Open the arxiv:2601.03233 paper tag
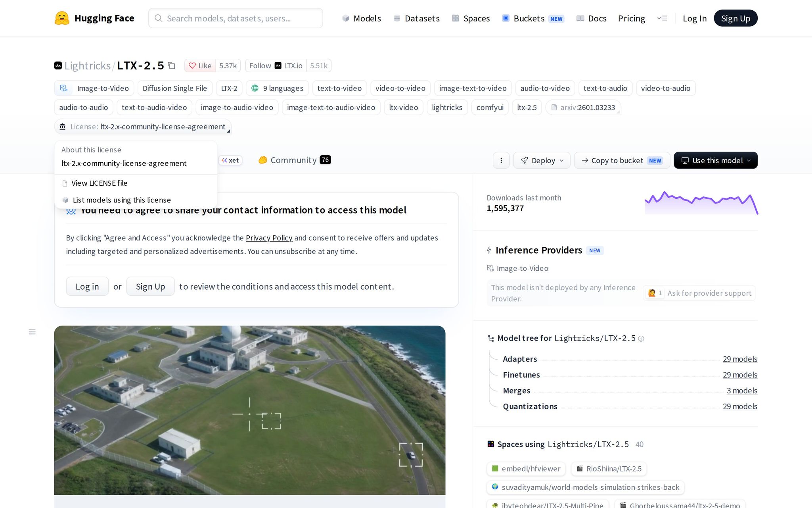Screen dimensions: 812x508 583,108
